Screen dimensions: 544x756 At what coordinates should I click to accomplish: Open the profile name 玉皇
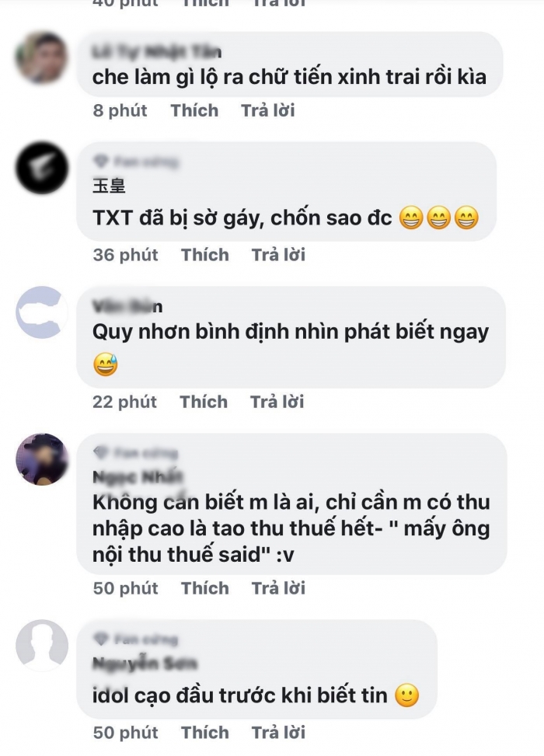pos(109,186)
